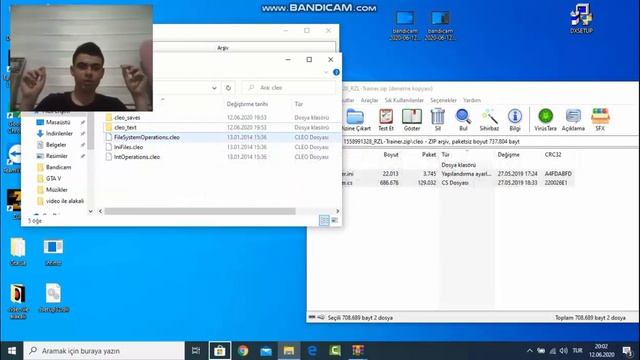Open Windows Start menu
640x360 pixels.
click(12, 351)
